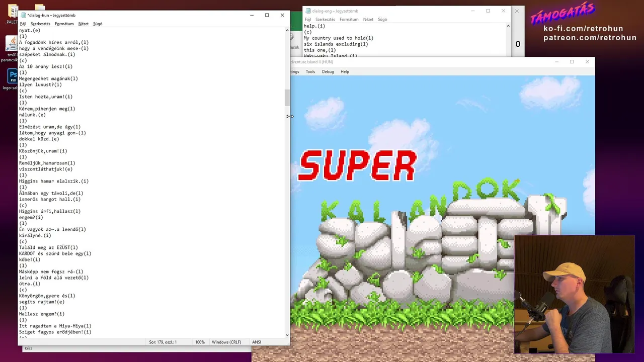Close the dialog-hun Notepad window
The width and height of the screenshot is (644, 362).
coord(282,15)
